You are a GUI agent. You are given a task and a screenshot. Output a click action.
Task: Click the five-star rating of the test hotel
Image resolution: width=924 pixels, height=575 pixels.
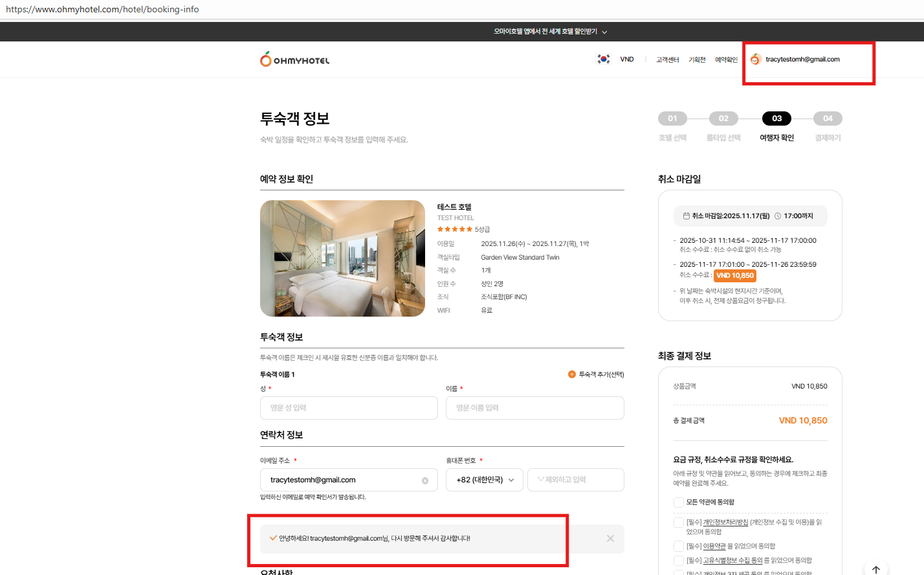455,229
